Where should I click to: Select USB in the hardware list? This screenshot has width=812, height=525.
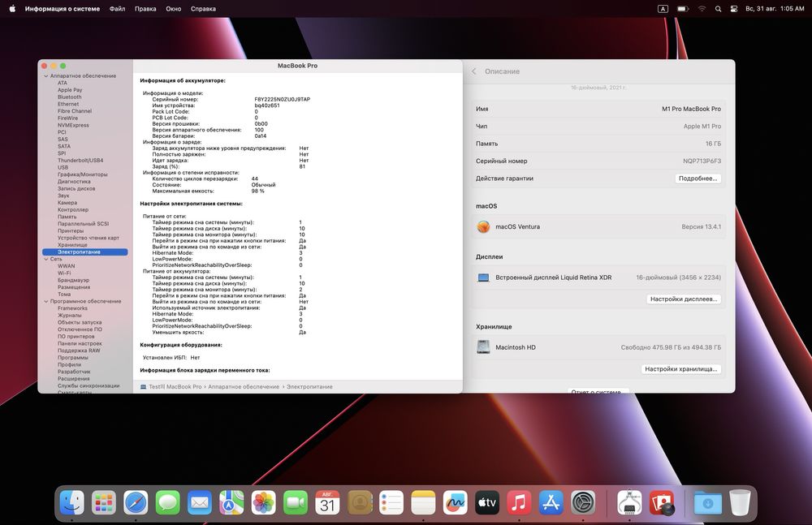(63, 168)
